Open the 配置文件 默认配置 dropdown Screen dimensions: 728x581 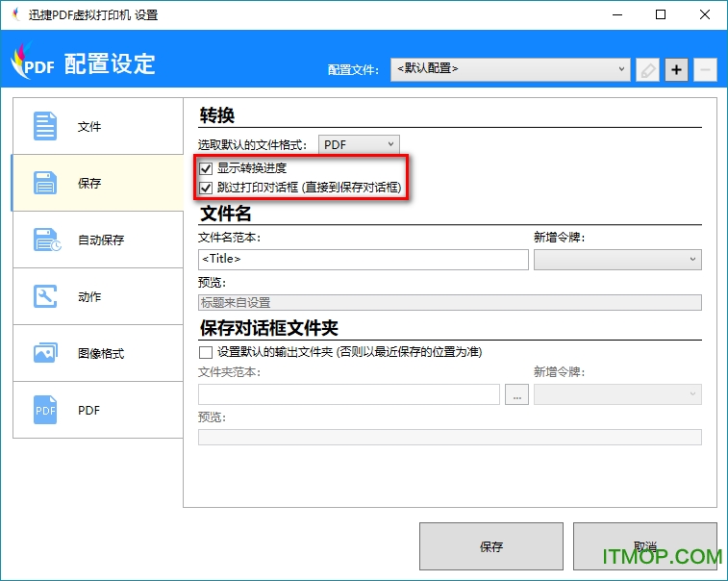pos(511,69)
